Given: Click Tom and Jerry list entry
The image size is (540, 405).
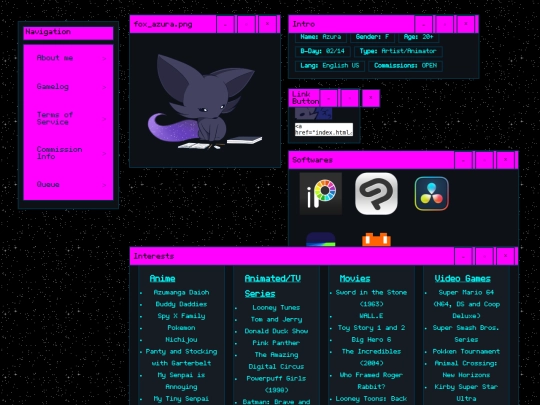Looking at the screenshot, I should 276,319.
